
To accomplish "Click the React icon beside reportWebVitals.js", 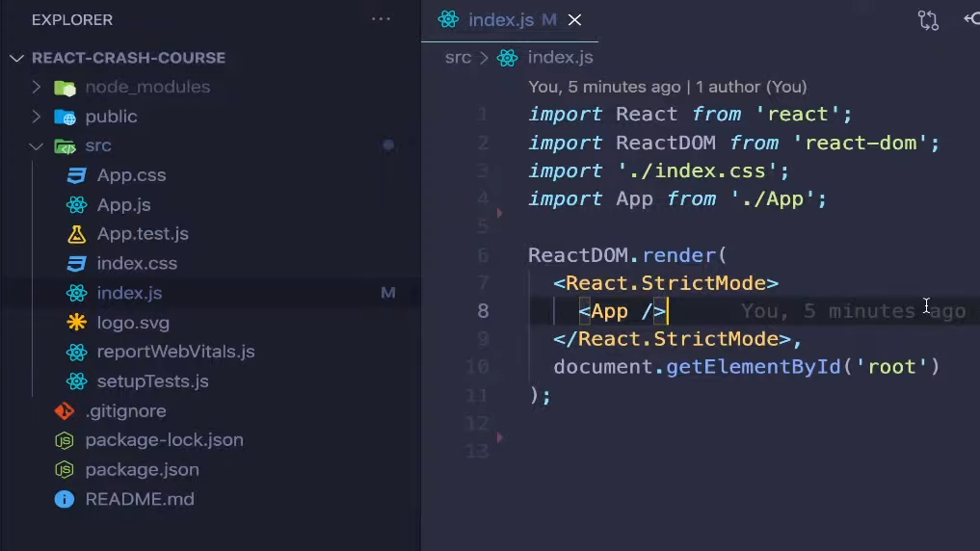I will click(x=76, y=352).
